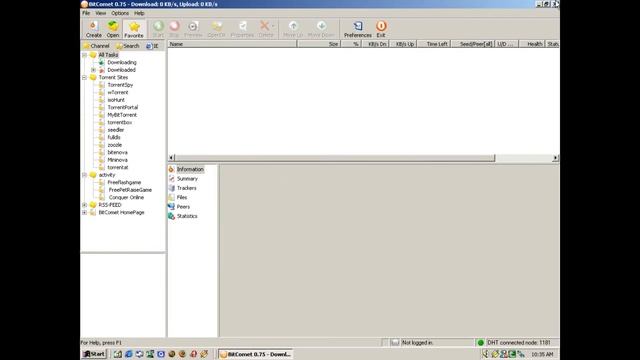Collapse the All Tasks tree node
The width and height of the screenshot is (640, 360).
click(x=84, y=55)
